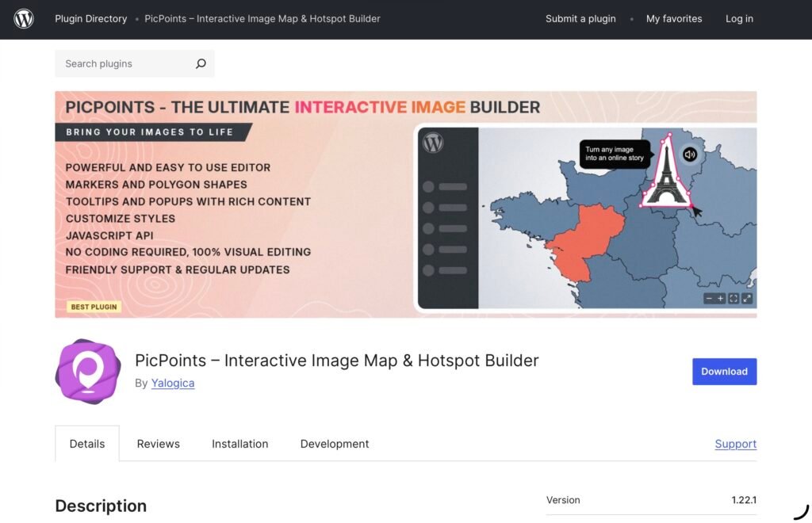This screenshot has width=812, height=523.
Task: Click the expand arrows icon on banner map
Action: coord(747,299)
